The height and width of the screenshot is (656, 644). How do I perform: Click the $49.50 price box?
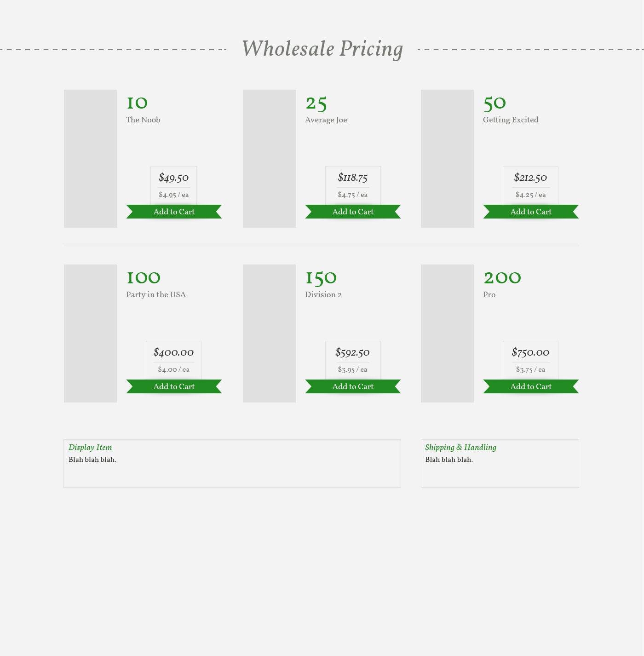click(173, 185)
